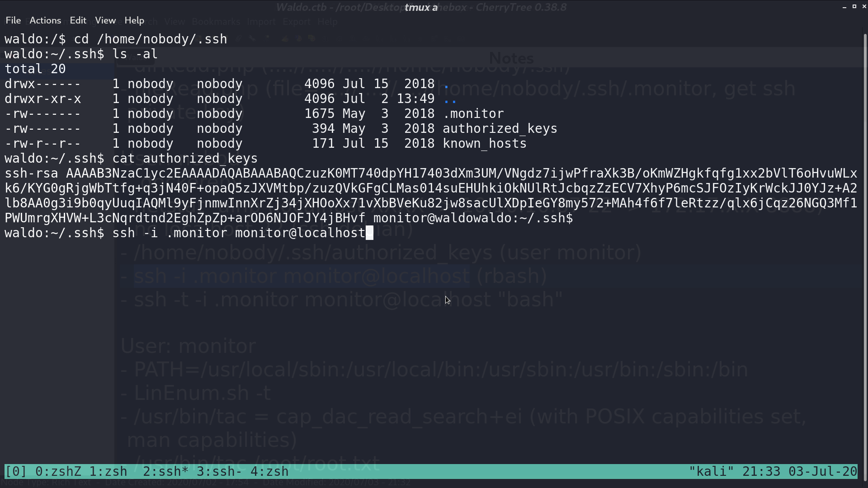This screenshot has height=488, width=868.
Task: Click authorized_keys in the ls output
Action: tap(500, 129)
